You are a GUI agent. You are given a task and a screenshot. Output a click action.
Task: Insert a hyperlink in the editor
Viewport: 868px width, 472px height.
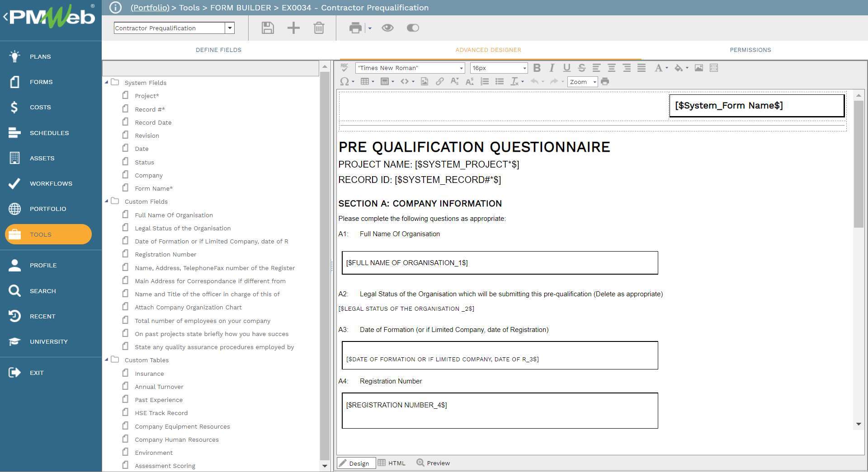[x=439, y=81]
